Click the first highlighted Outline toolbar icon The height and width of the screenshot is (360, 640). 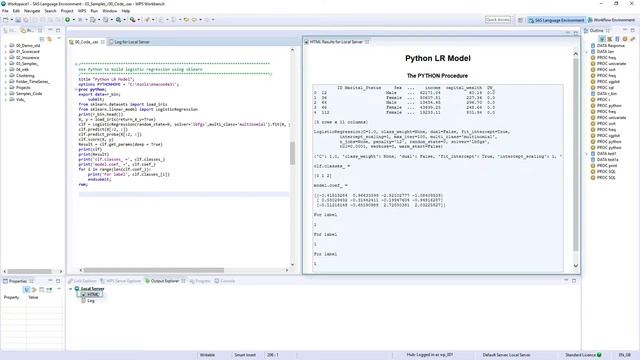pos(602,39)
